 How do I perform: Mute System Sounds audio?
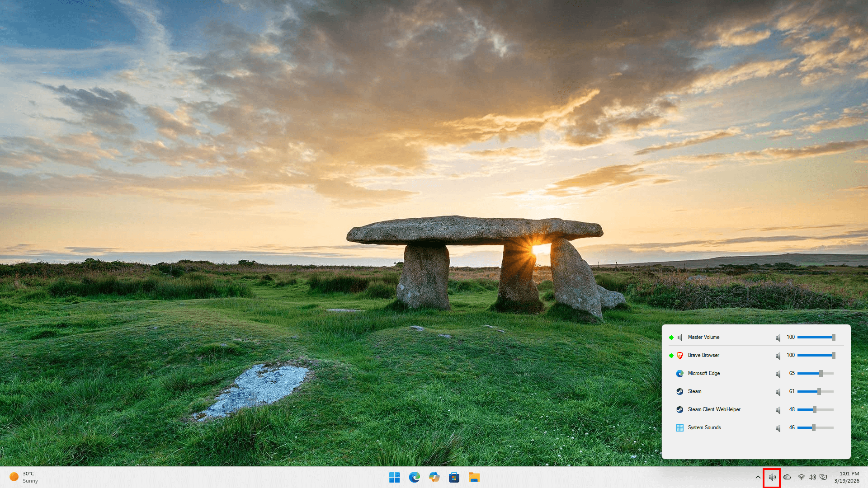[x=778, y=428]
